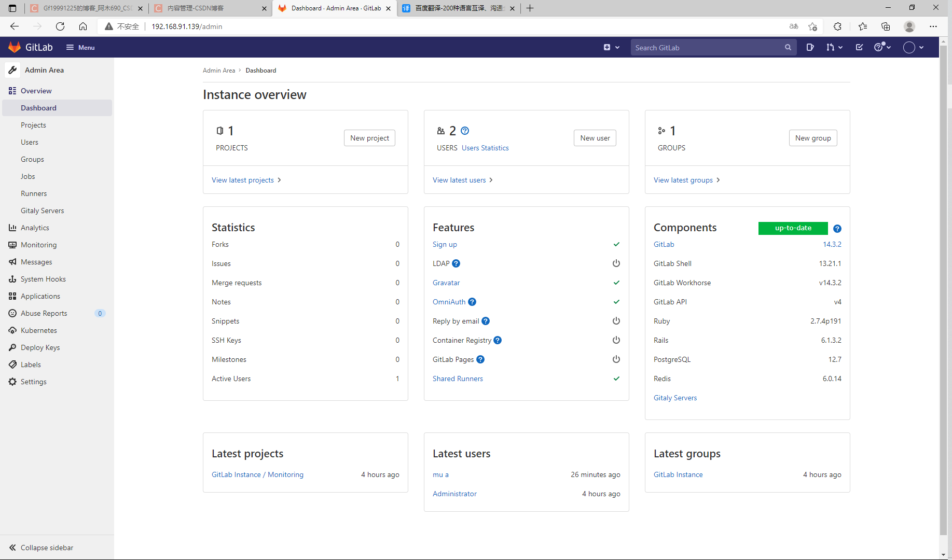Open the to-do list icon
The width and height of the screenshot is (952, 560).
click(x=859, y=47)
